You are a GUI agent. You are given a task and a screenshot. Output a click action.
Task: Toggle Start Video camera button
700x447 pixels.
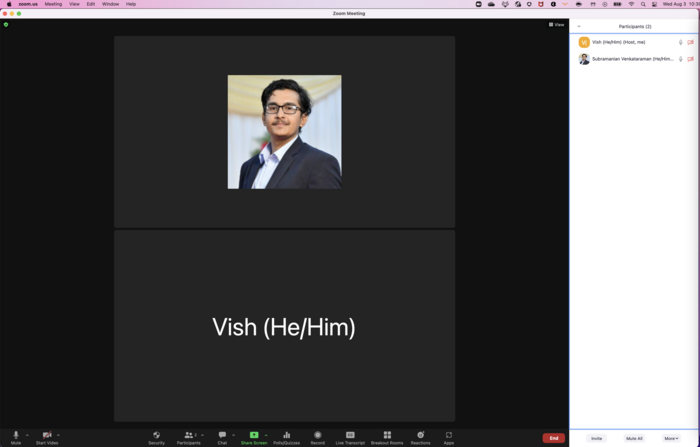tap(46, 436)
